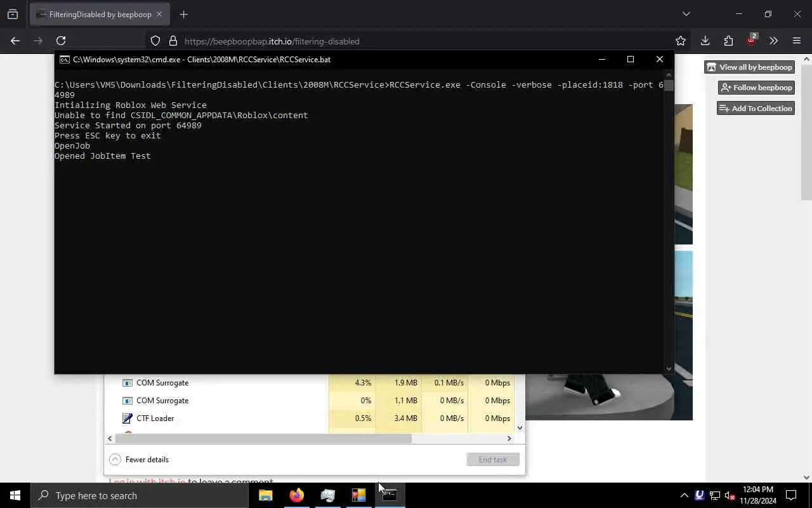Open File Explorer from the taskbar
Screen dimensions: 812x508
266,495
